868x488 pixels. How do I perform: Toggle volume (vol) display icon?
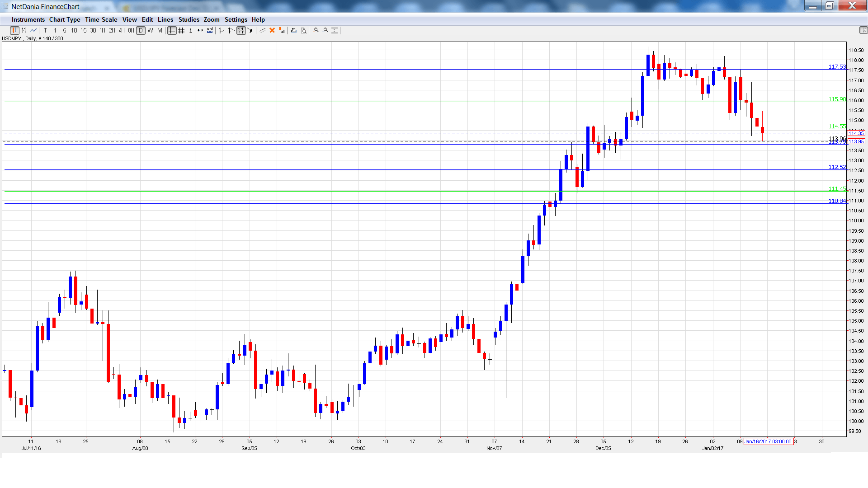(x=210, y=30)
